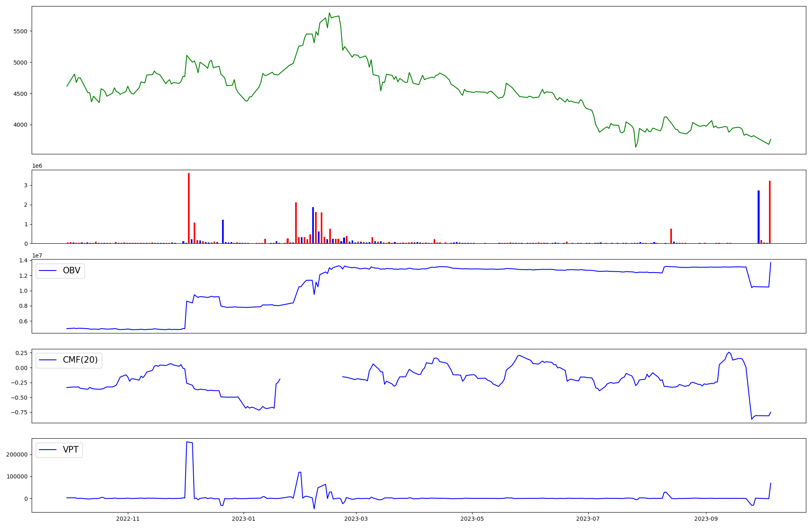Click the CMF(20) legend label
The height and width of the screenshot is (528, 812).
point(80,360)
